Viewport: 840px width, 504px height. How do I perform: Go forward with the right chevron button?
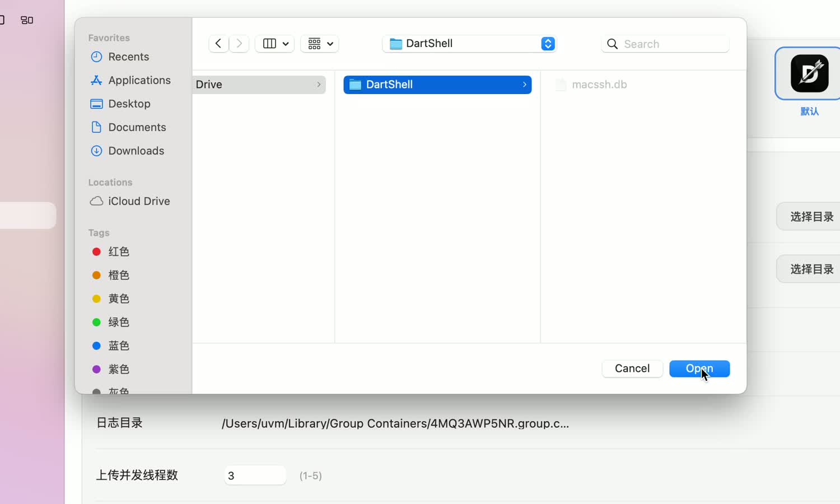point(239,44)
